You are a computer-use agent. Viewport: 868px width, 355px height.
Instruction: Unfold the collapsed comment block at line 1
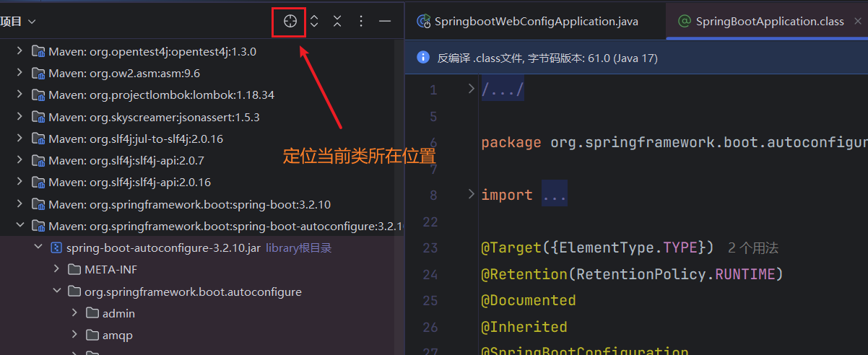coord(471,89)
